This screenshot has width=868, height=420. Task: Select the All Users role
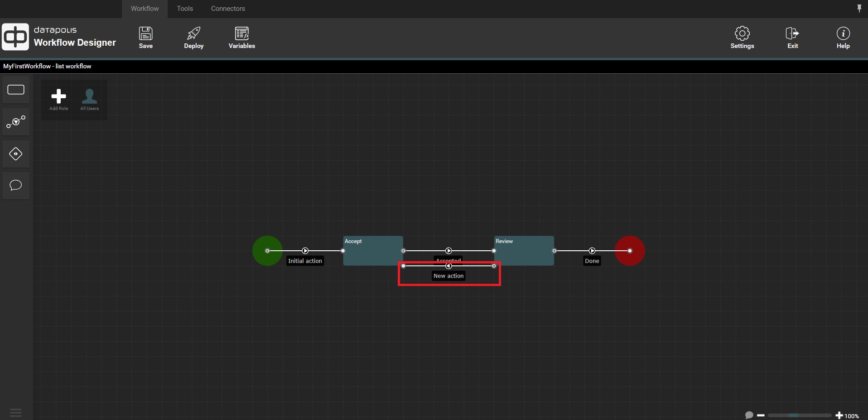point(89,99)
